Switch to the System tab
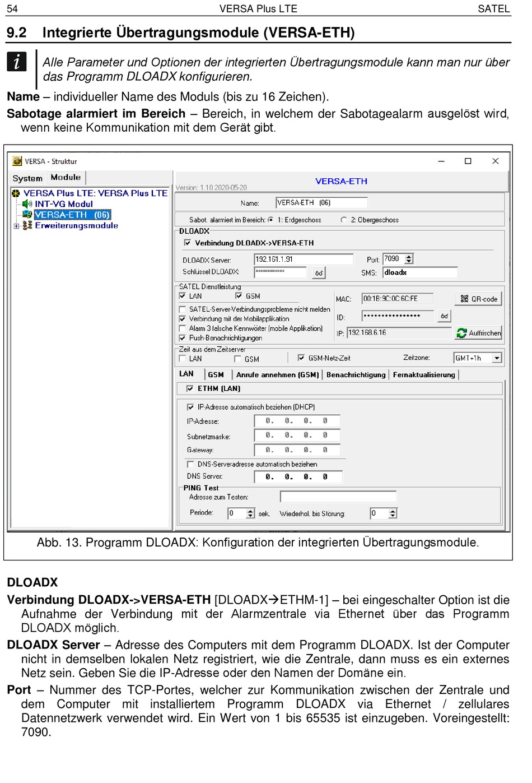 (x=27, y=178)
